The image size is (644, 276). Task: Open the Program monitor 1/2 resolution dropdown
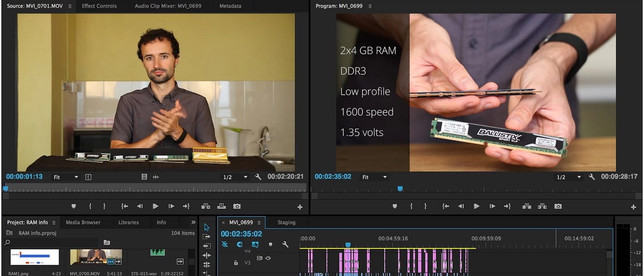click(x=569, y=177)
